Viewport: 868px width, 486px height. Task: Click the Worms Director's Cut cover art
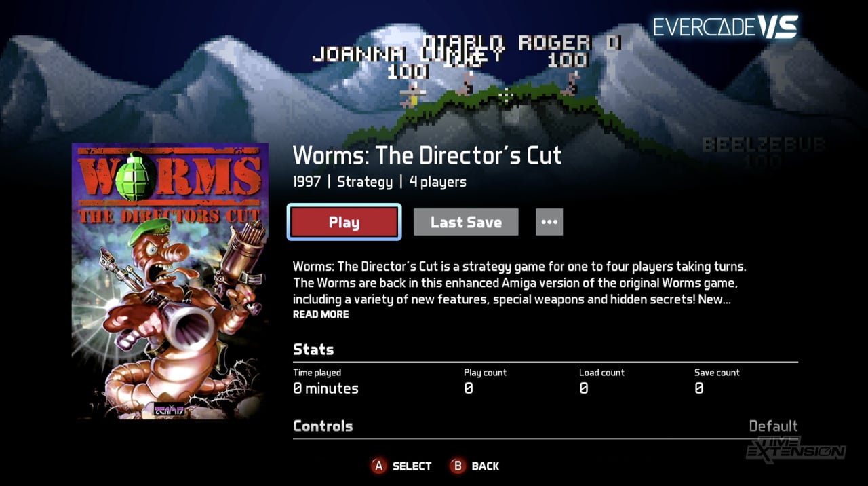170,281
